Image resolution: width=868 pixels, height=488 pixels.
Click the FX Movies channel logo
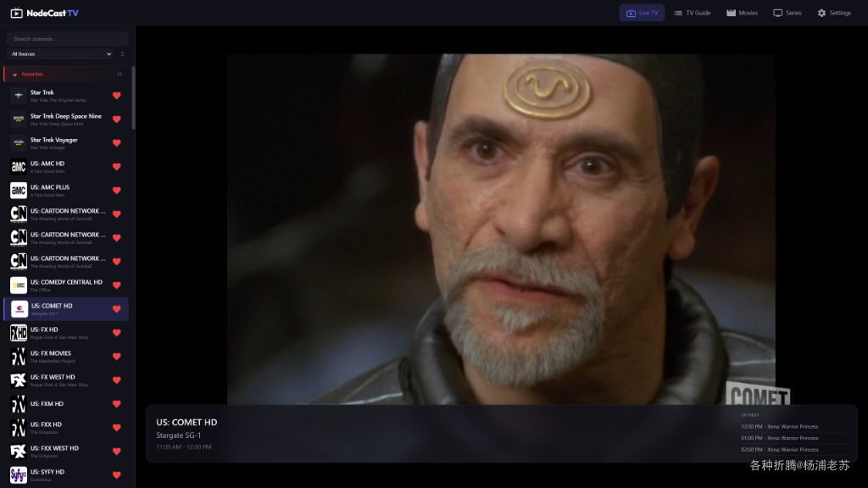(19, 357)
